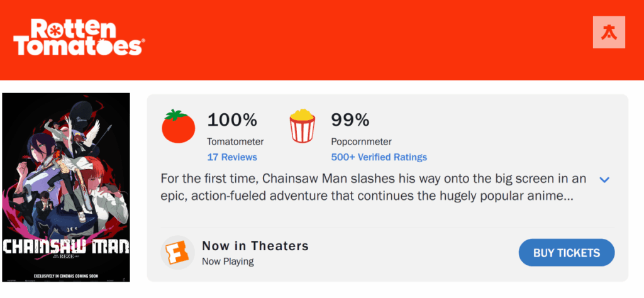Image resolution: width=644 pixels, height=298 pixels.
Task: Click the orange square icon in header corner
Action: (x=609, y=33)
